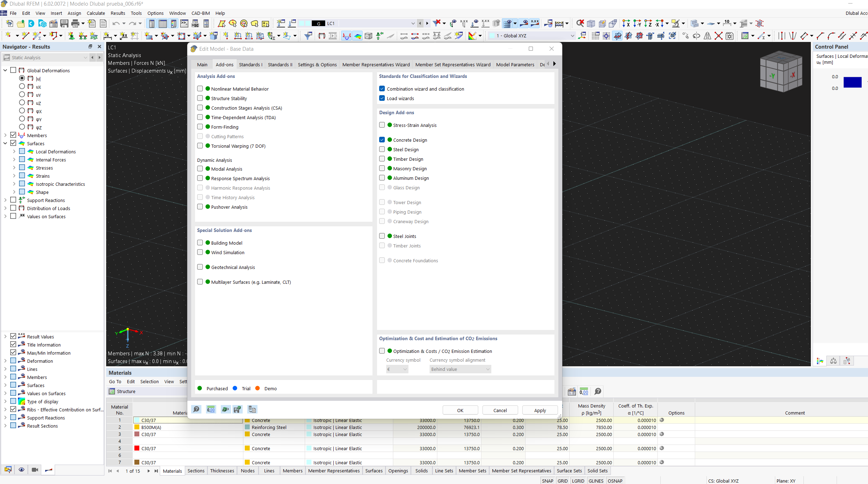The image size is (868, 484).
Task: Open the Currency symbol dropdown showing €
Action: point(397,369)
